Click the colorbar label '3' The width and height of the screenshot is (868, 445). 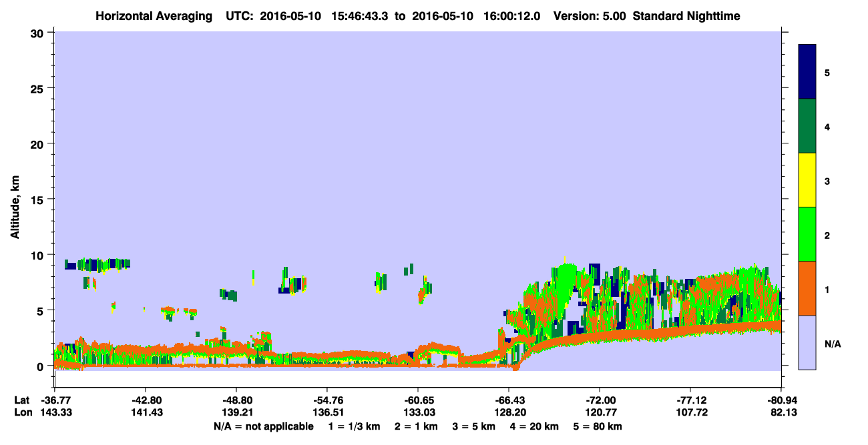828,181
